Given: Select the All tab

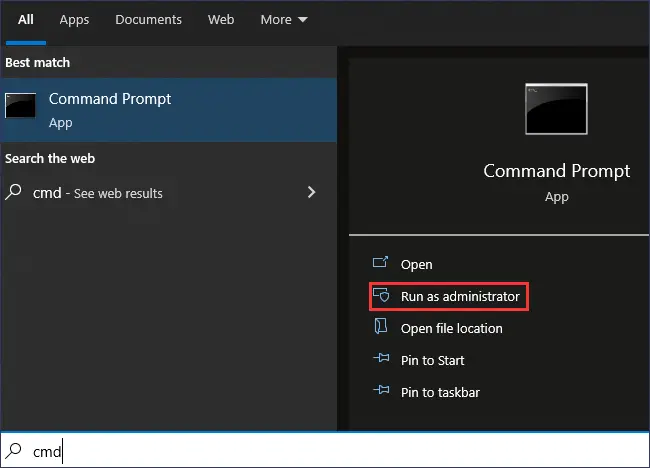Looking at the screenshot, I should [x=26, y=20].
